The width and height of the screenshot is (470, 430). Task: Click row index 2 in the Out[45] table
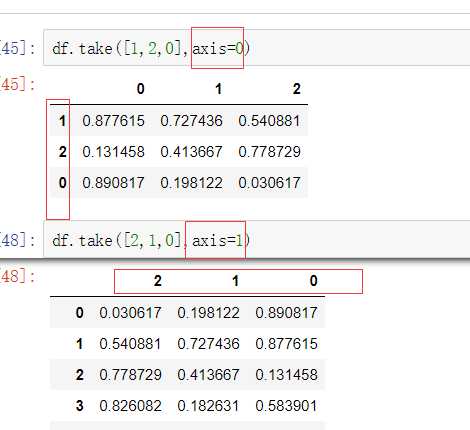pos(62,152)
